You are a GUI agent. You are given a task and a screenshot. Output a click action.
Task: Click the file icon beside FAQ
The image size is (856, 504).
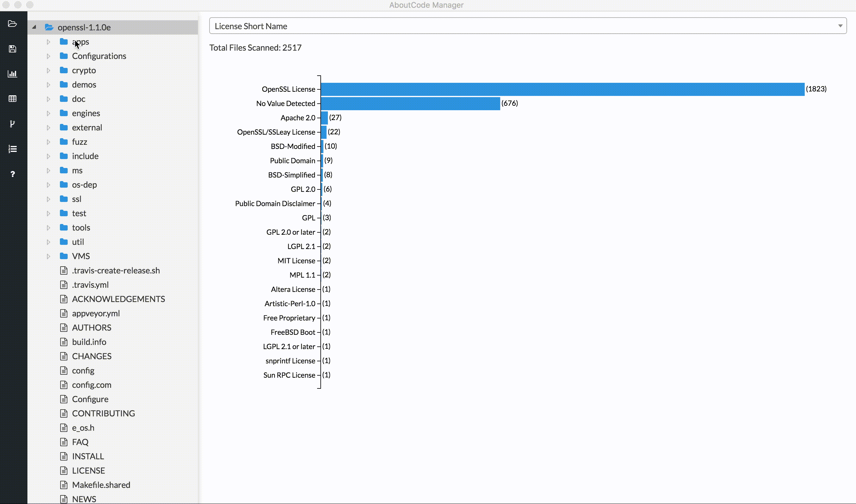tap(63, 442)
